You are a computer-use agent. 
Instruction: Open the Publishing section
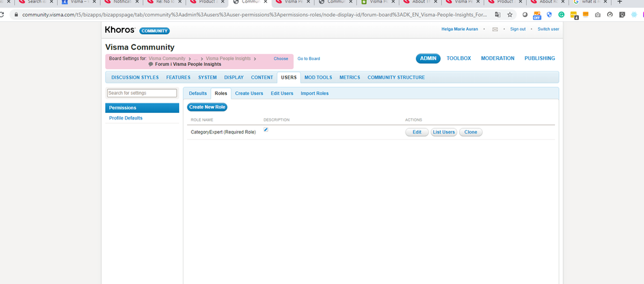click(540, 58)
